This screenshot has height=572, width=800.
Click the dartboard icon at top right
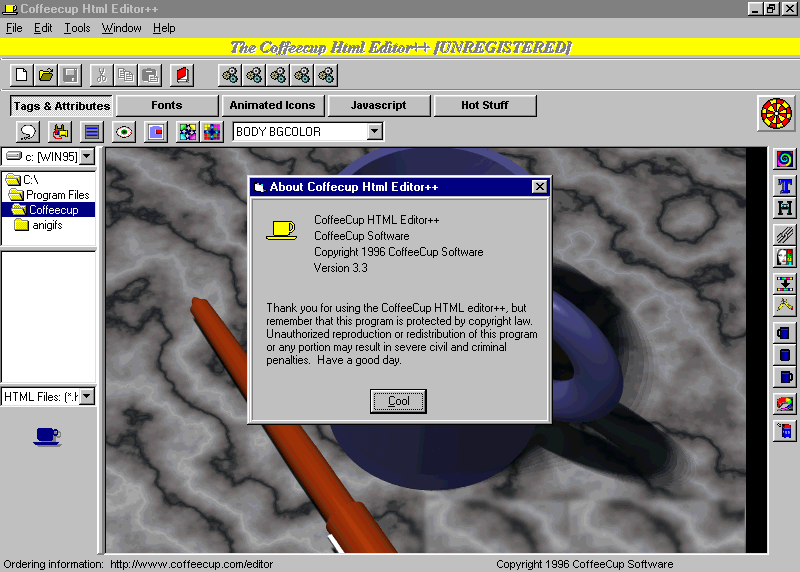pos(776,113)
